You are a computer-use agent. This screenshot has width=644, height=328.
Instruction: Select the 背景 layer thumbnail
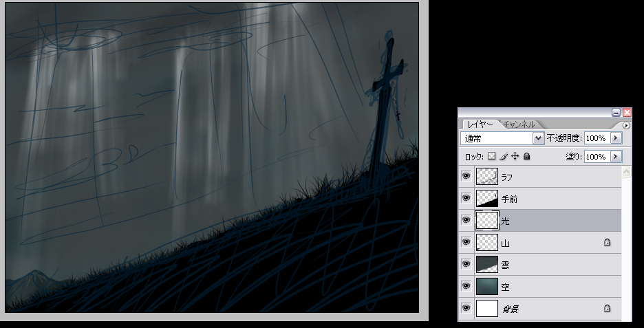tap(486, 308)
